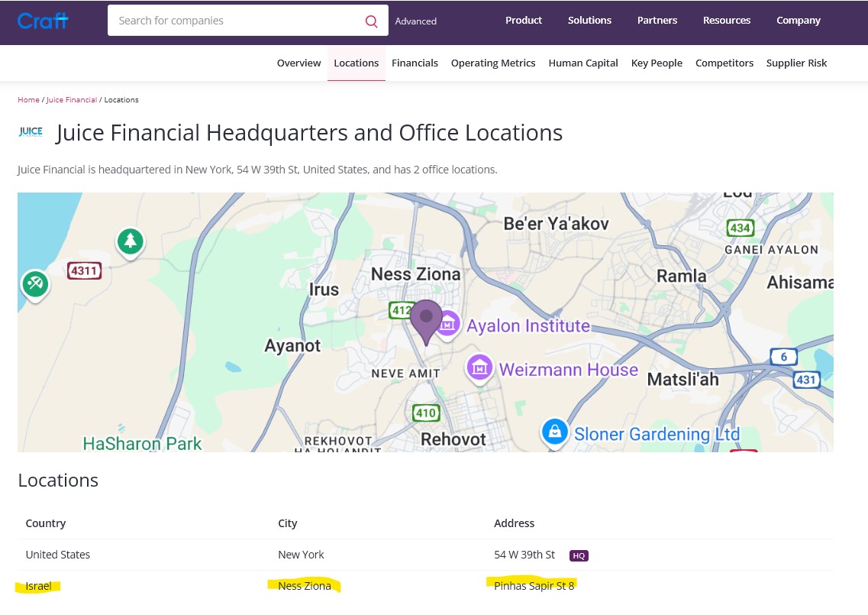The image size is (868, 615).
Task: Click the search magnifier icon
Action: pos(372,21)
